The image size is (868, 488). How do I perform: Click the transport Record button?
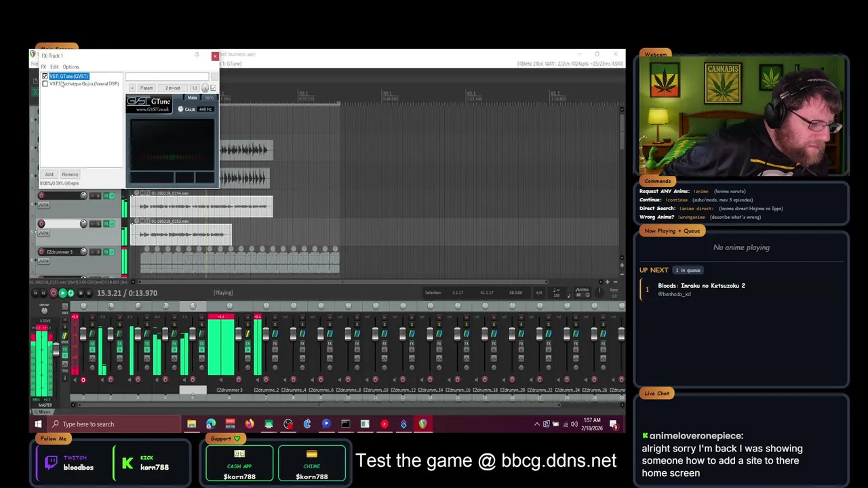[x=53, y=293]
